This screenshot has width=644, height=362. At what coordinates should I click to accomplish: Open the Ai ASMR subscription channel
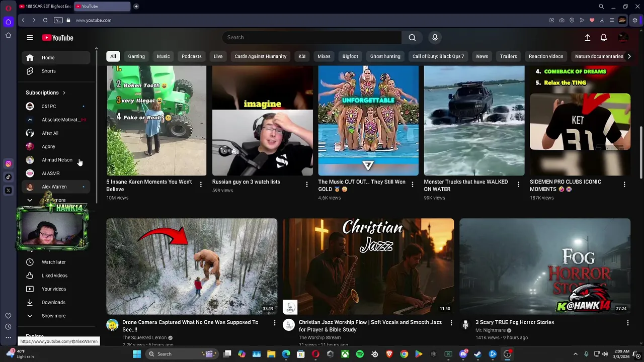click(56, 173)
